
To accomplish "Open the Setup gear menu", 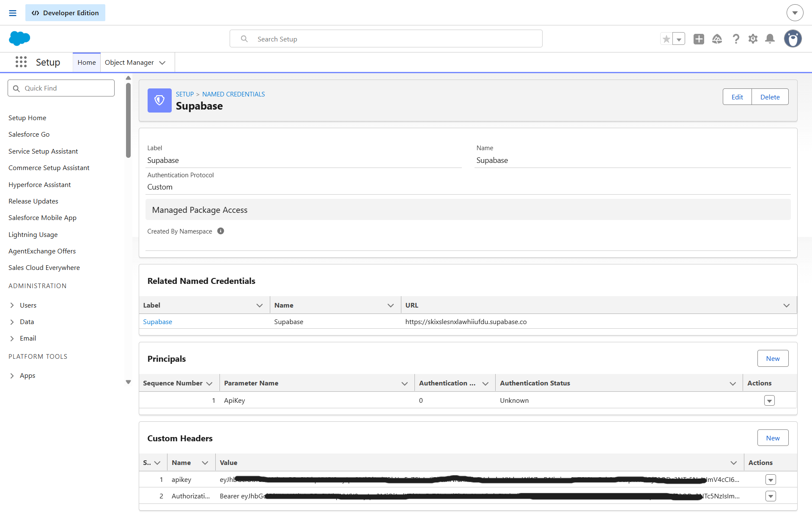I will click(753, 39).
